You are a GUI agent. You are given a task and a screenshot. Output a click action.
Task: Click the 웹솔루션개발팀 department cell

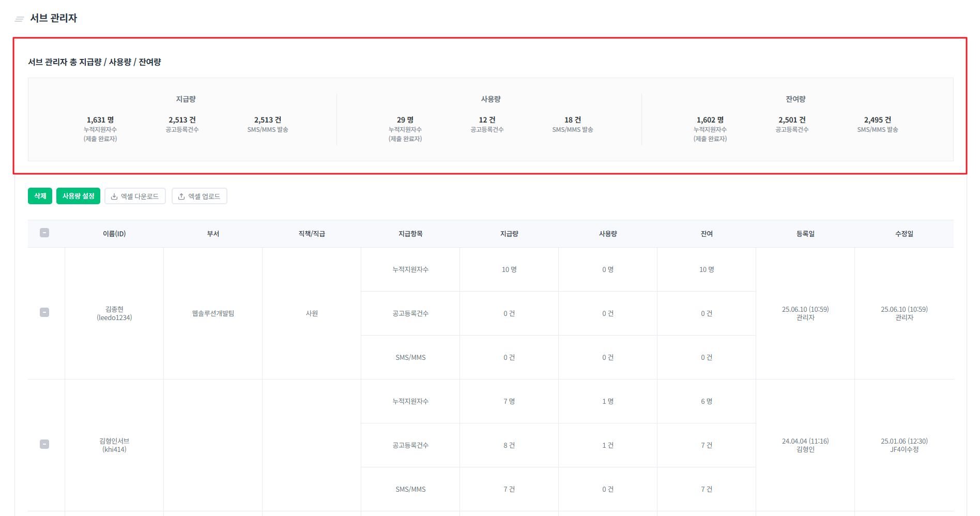pos(213,313)
